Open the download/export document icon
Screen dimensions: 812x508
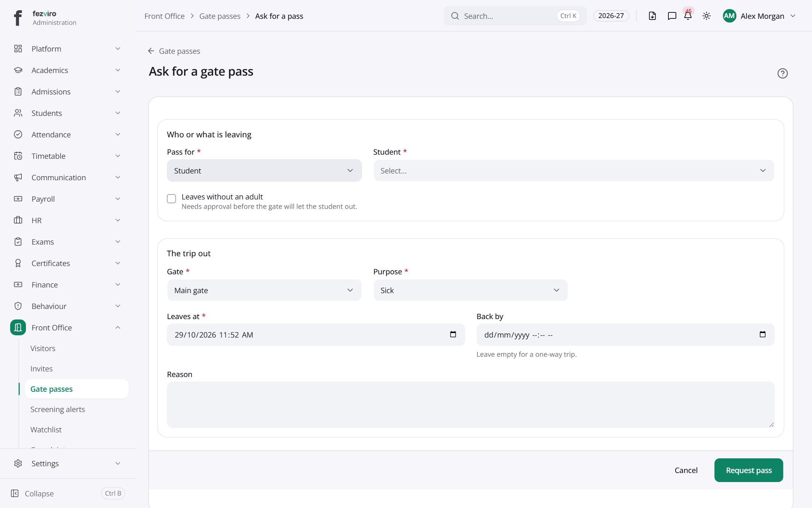pyautogui.click(x=652, y=16)
